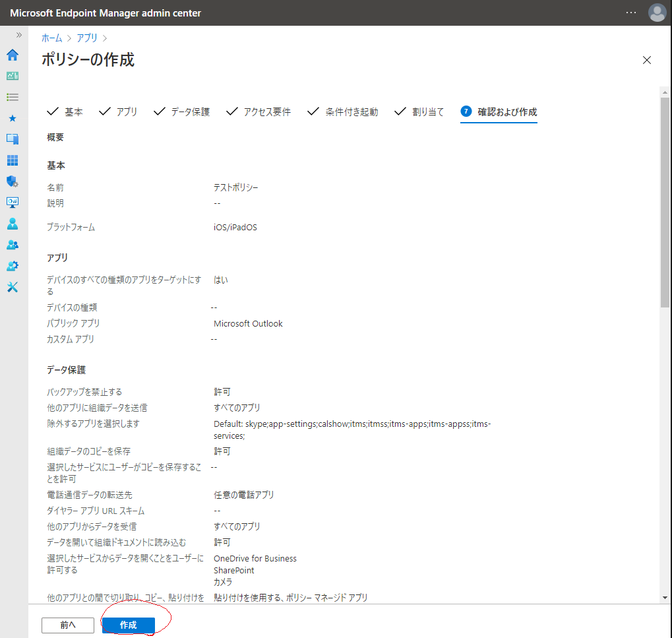Switch to the アプリ step tab
672x638 pixels.
point(118,112)
